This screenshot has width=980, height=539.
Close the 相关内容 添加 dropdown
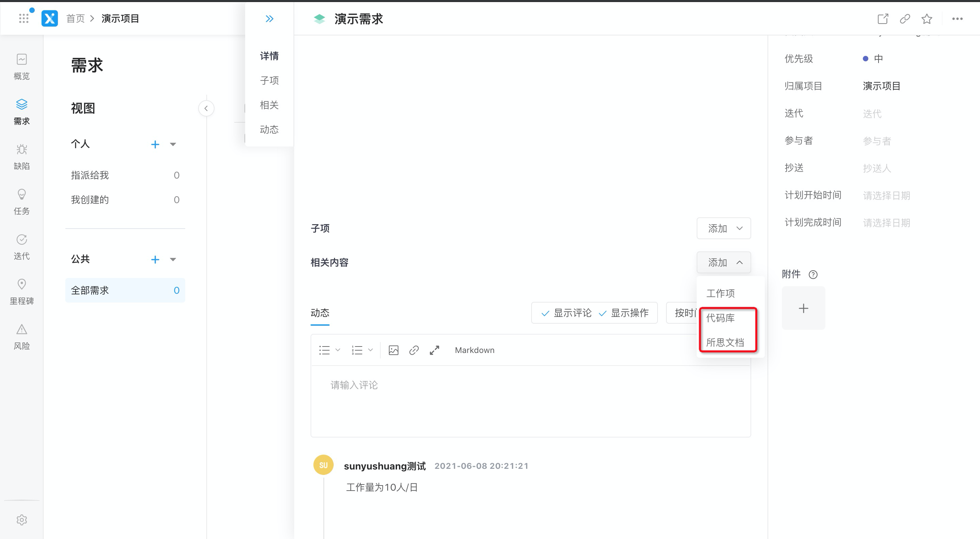pyautogui.click(x=724, y=262)
